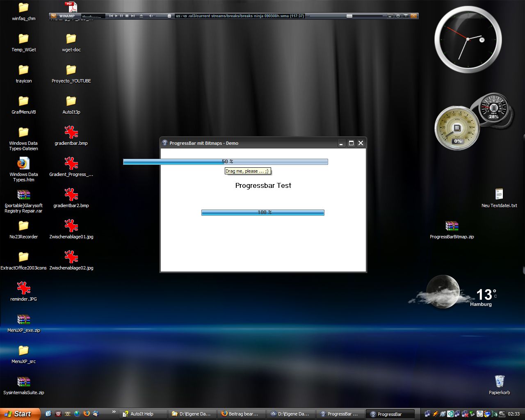This screenshot has height=420, width=525.
Task: Skip to next track in Winamp
Action: (132, 16)
